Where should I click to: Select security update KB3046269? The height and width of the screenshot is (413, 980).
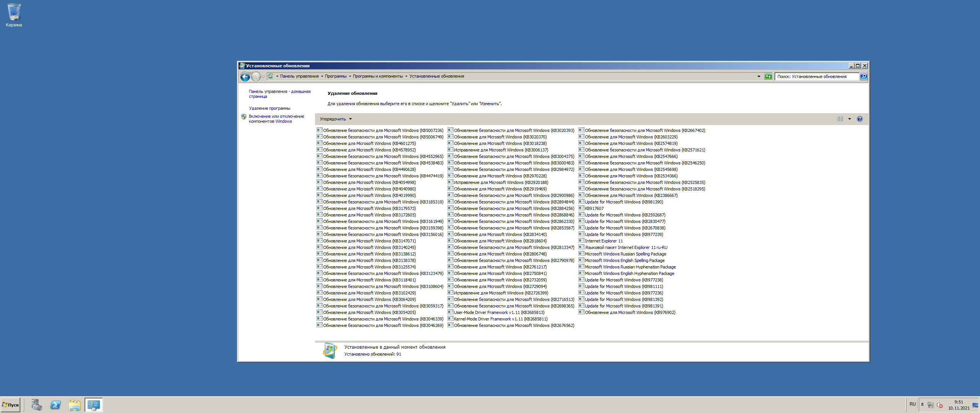click(380, 325)
